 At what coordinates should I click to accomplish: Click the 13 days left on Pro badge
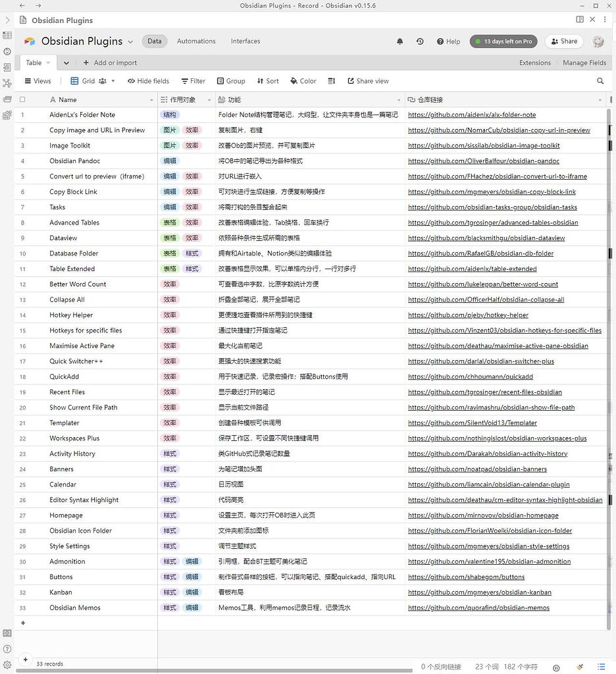(503, 41)
